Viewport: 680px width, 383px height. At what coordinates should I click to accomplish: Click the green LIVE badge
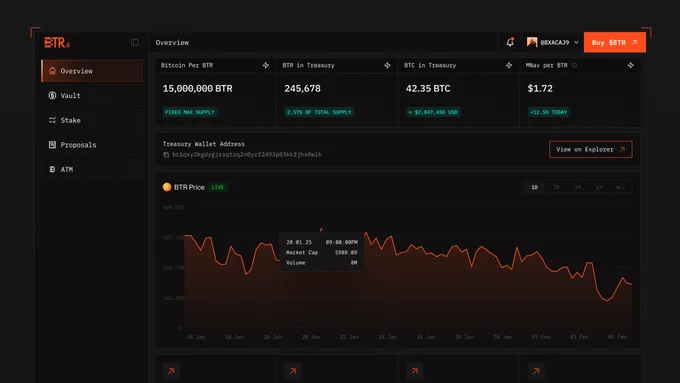[218, 187]
